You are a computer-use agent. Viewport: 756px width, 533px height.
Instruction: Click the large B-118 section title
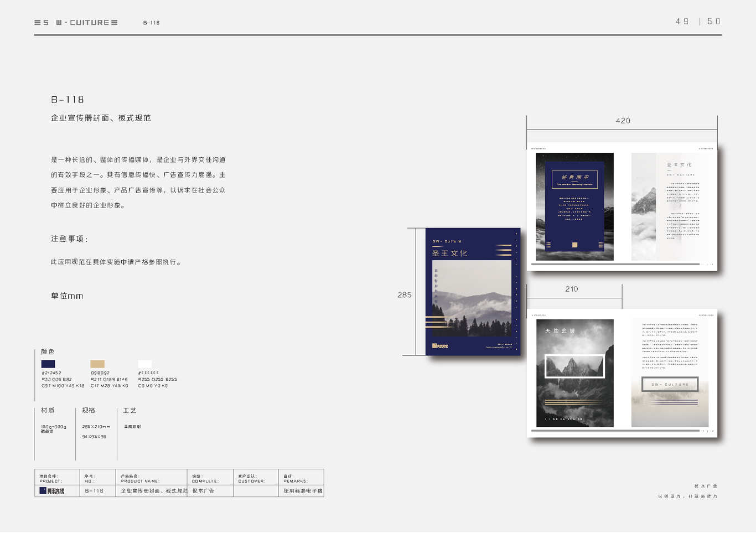pyautogui.click(x=68, y=100)
